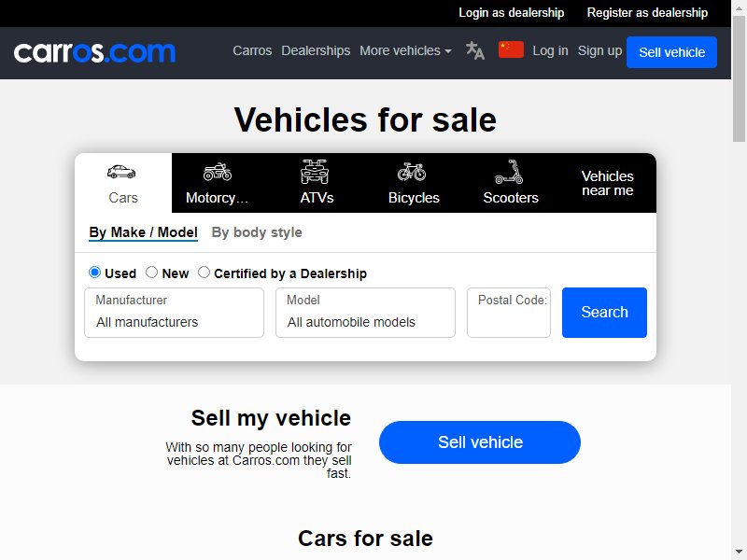This screenshot has height=560, width=747.
Task: Click the page vertical scrollbar thumb
Action: click(739, 78)
